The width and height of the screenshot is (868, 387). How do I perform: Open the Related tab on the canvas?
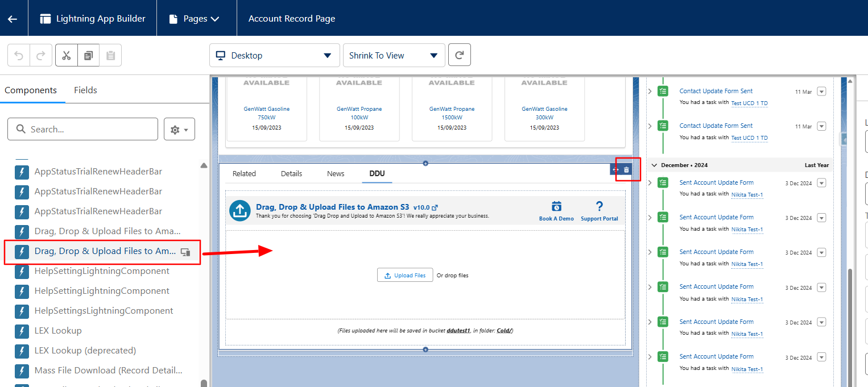click(x=244, y=174)
